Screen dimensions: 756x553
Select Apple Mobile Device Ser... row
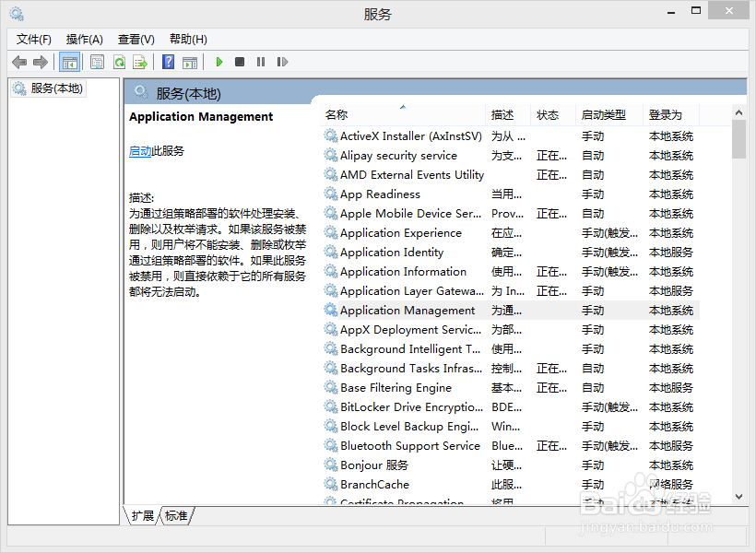(510, 213)
